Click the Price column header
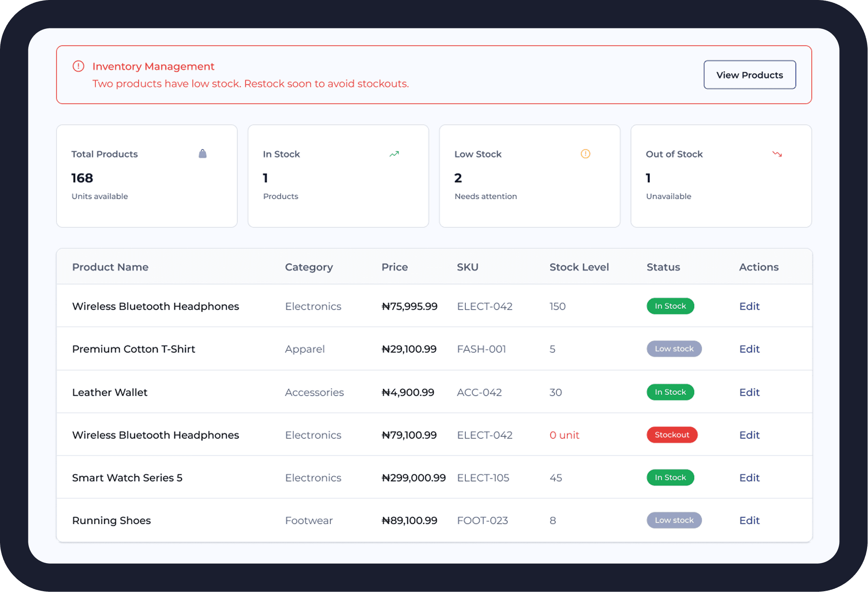The width and height of the screenshot is (868, 592). pos(394,267)
